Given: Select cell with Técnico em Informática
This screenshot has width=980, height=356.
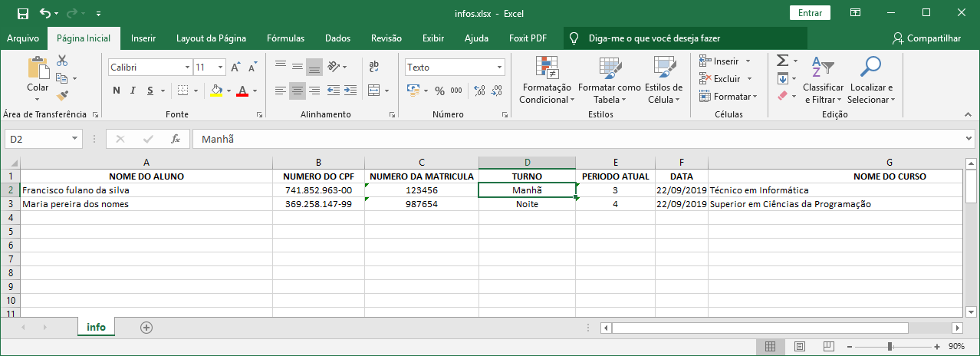Looking at the screenshot, I should pyautogui.click(x=837, y=190).
